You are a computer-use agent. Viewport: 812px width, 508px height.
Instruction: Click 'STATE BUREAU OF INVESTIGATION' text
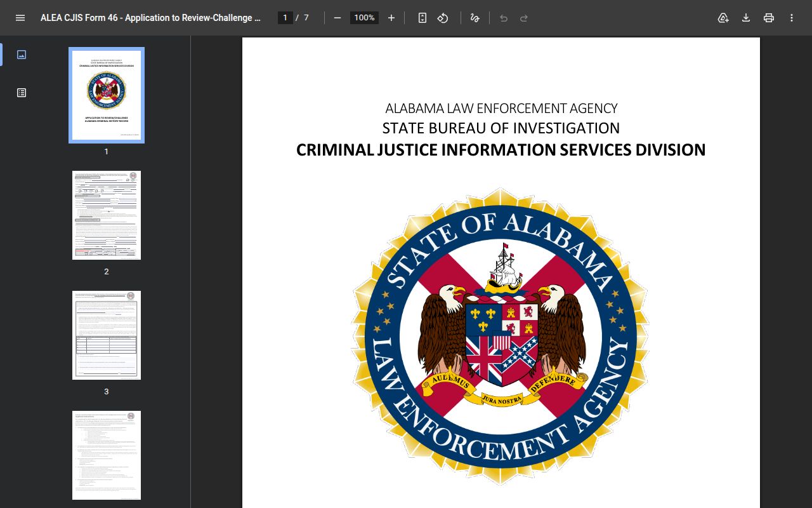pos(501,128)
